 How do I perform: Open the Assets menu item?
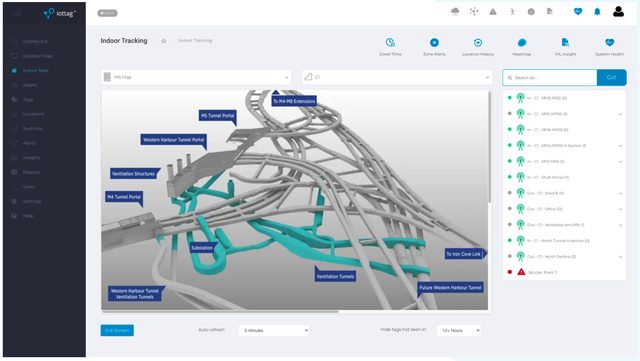tap(30, 85)
